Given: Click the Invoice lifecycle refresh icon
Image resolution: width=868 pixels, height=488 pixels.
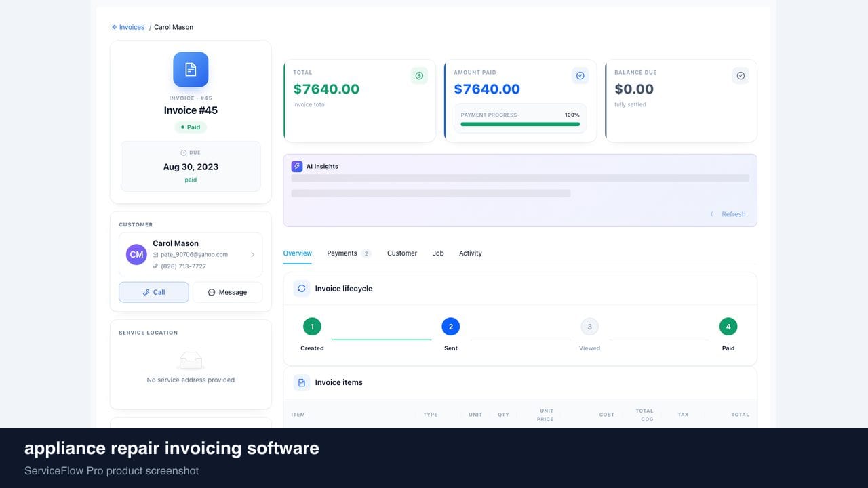Looking at the screenshot, I should (302, 288).
